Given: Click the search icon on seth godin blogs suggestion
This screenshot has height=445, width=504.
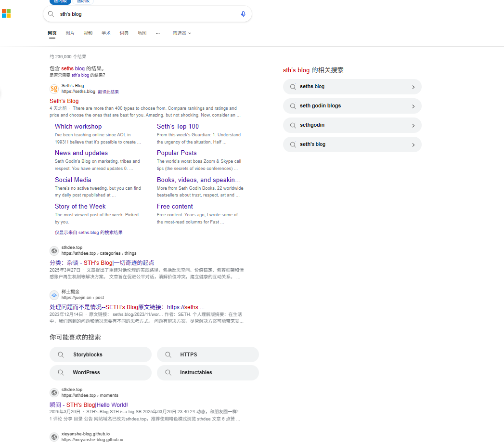Looking at the screenshot, I should pyautogui.click(x=293, y=106).
